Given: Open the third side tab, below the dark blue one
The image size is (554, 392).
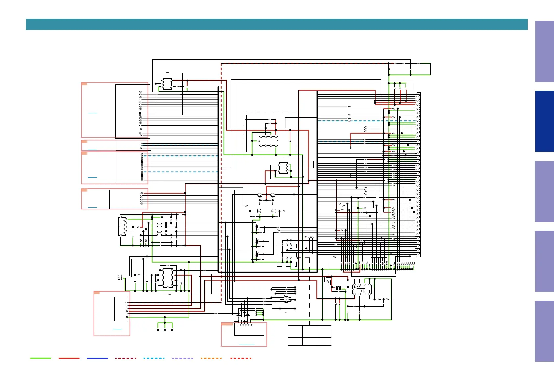Looking at the screenshot, I should [x=544, y=191].
